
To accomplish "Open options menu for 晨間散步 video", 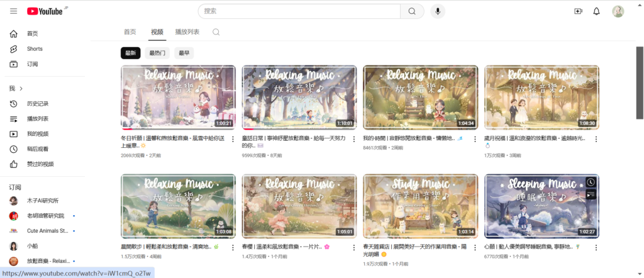I will [233, 248].
